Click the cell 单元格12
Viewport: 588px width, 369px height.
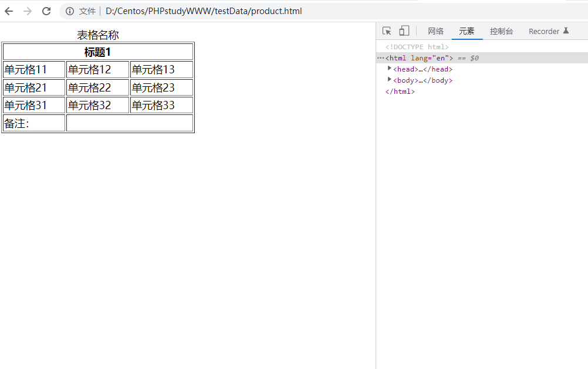98,70
